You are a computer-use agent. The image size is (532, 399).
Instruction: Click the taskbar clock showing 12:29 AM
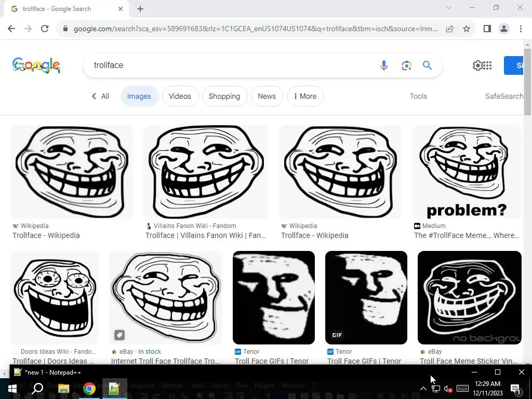point(487,389)
